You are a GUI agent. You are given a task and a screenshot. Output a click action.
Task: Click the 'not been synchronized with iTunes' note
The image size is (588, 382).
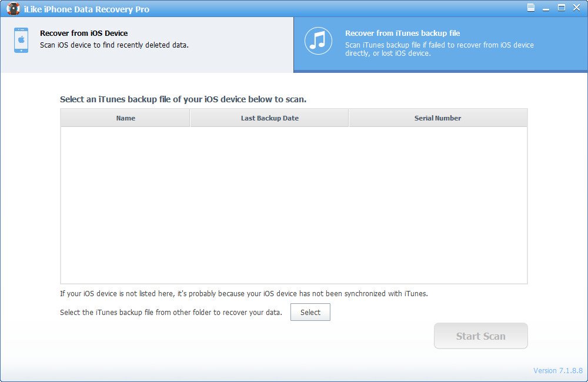tap(244, 293)
